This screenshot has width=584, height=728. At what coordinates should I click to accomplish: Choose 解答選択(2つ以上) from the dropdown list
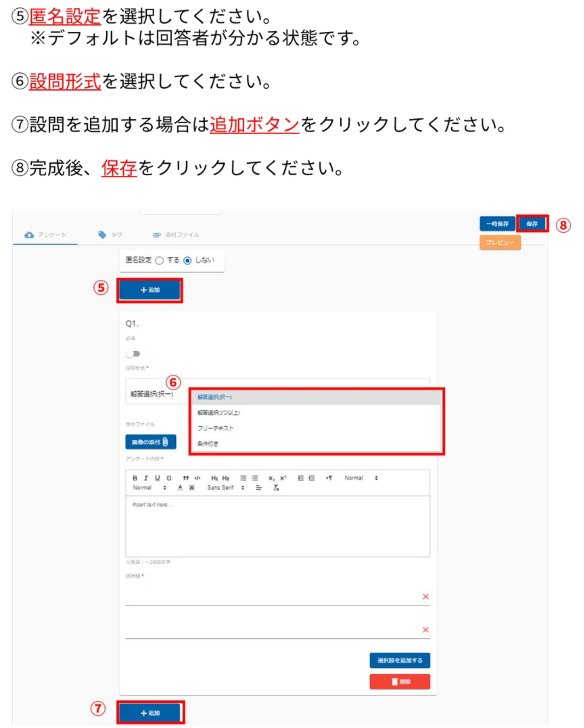(x=316, y=413)
